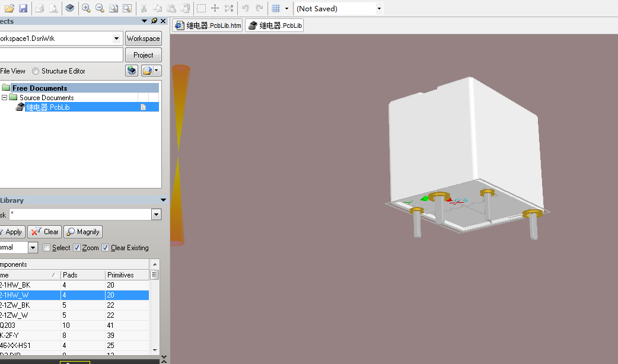The image size is (618, 364).
Task: Click the Cut scissors icon
Action: click(144, 8)
